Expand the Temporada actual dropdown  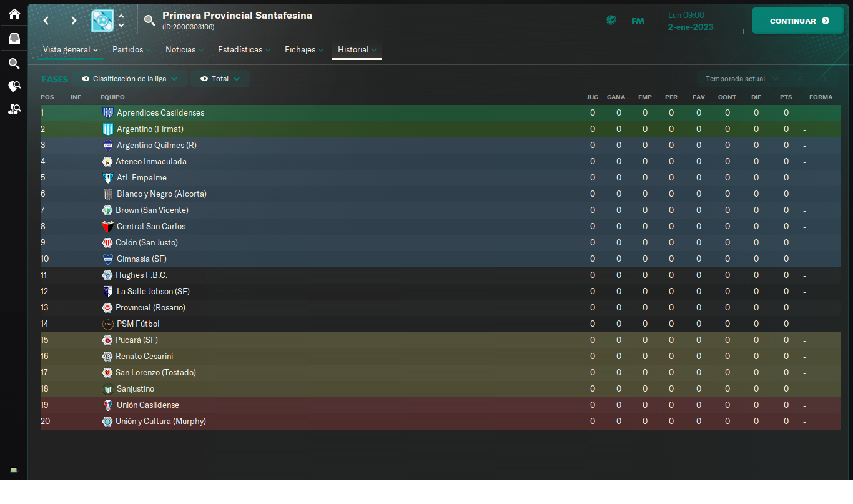click(742, 79)
